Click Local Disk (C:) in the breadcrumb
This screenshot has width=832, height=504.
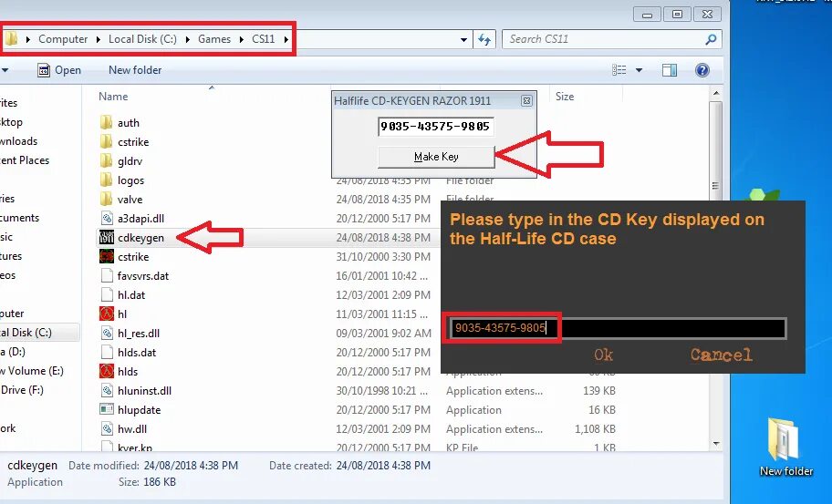[142, 39]
